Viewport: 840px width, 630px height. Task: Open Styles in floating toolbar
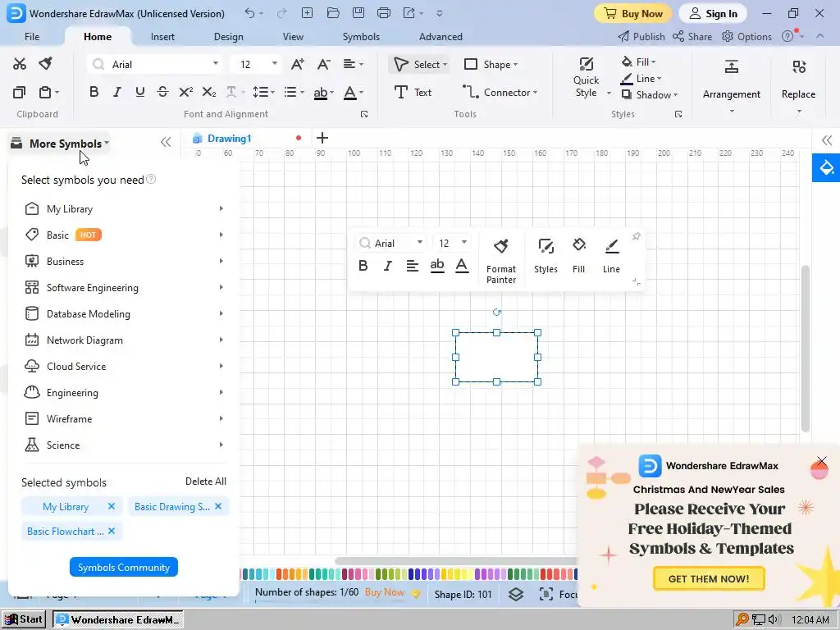[x=546, y=256]
